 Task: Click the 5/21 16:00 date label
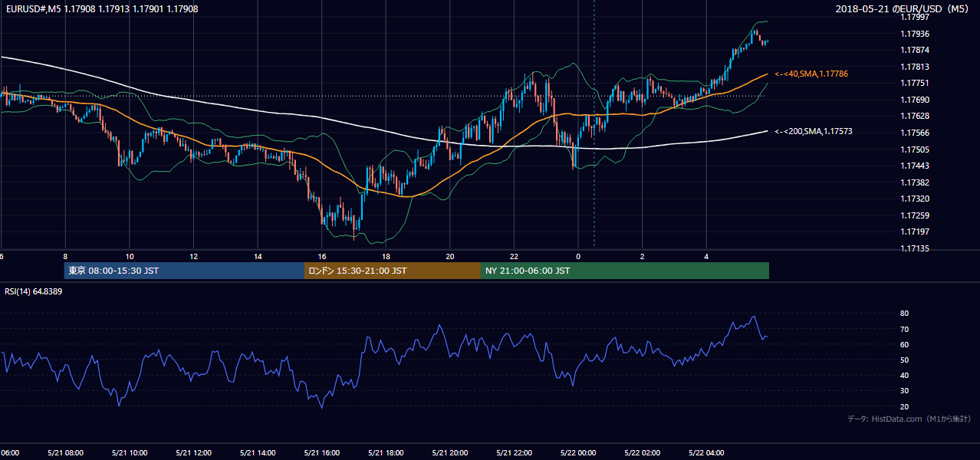pyautogui.click(x=321, y=452)
